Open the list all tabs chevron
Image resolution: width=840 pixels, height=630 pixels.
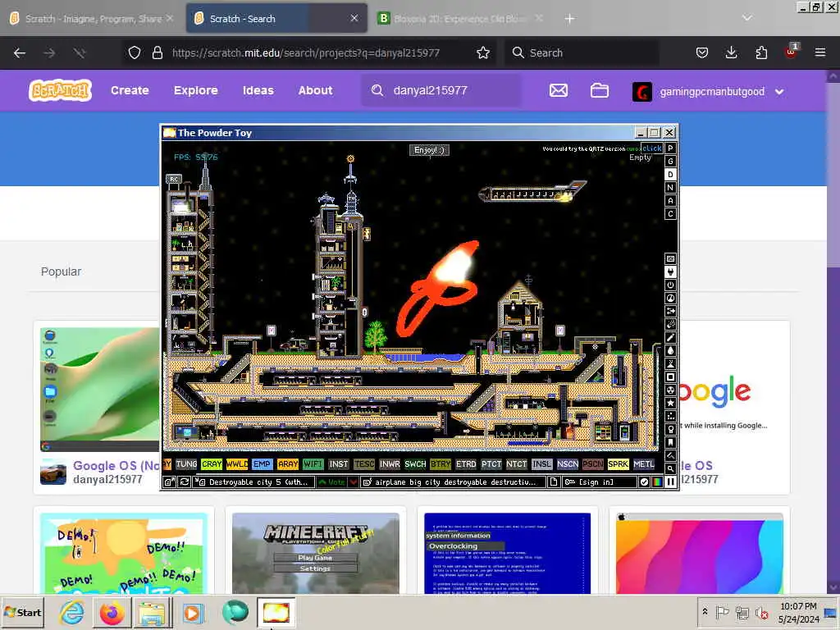pos(746,18)
